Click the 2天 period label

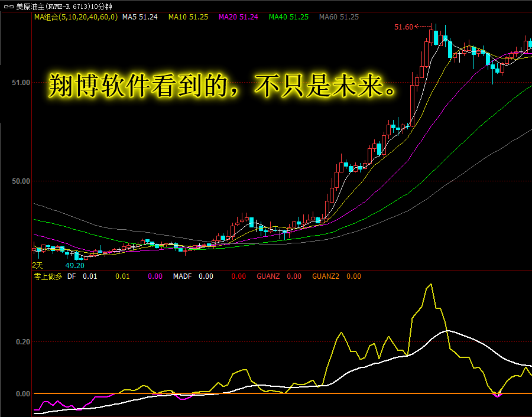(x=37, y=265)
